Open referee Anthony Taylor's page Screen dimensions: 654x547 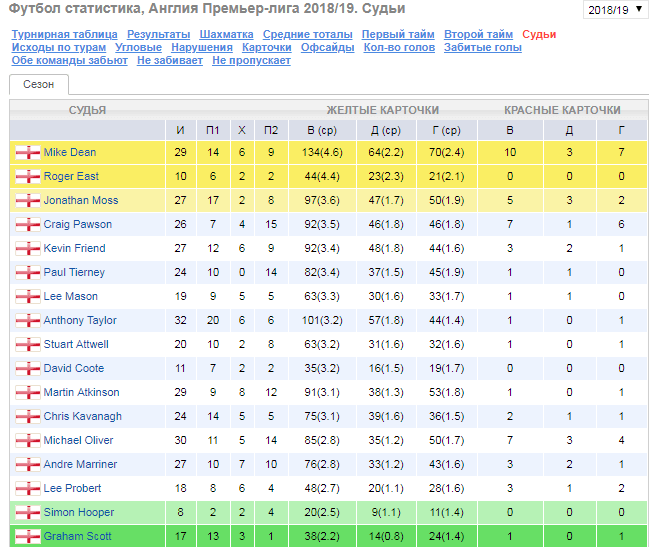[x=80, y=320]
